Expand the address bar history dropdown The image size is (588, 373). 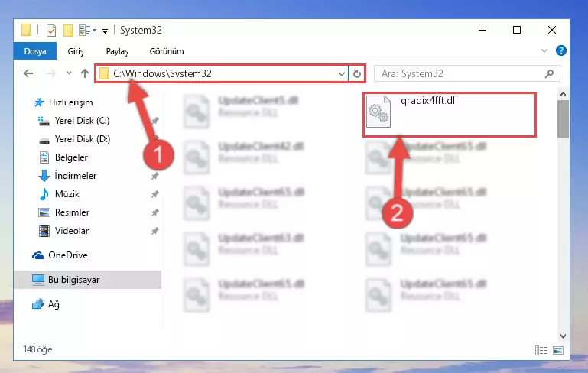click(x=341, y=73)
